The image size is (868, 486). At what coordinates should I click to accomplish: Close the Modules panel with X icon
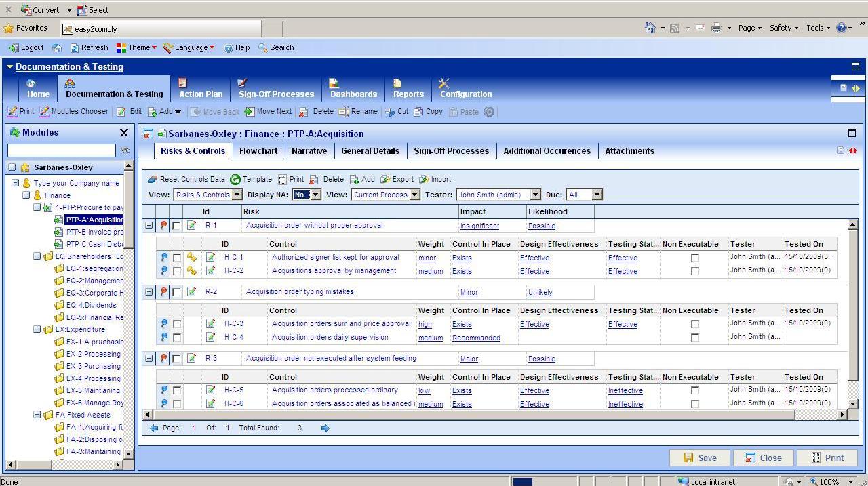123,133
